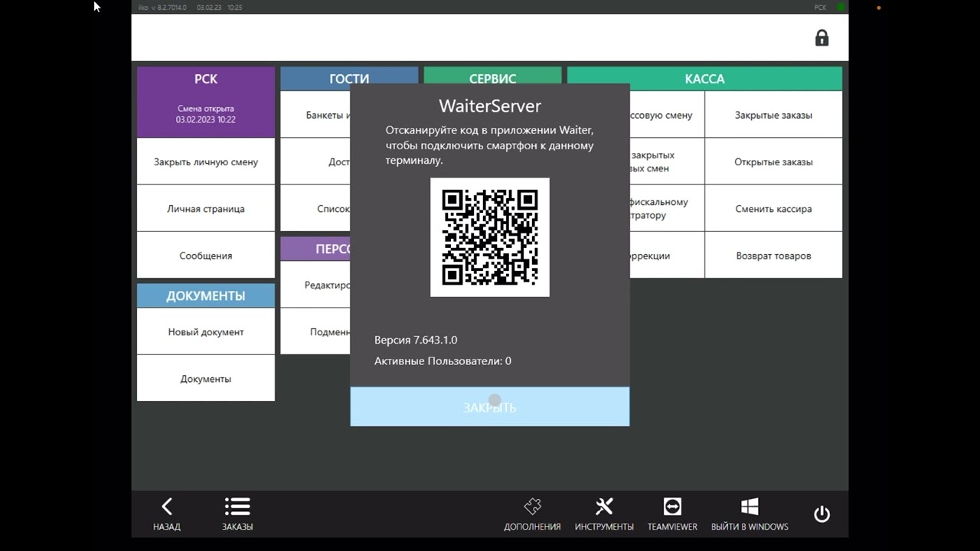Open Личная страница
Screen dimensions: 980x551
(206, 208)
